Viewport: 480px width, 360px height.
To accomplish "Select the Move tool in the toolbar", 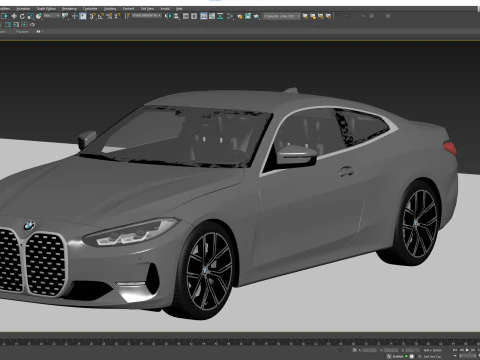I will click(x=14, y=16).
